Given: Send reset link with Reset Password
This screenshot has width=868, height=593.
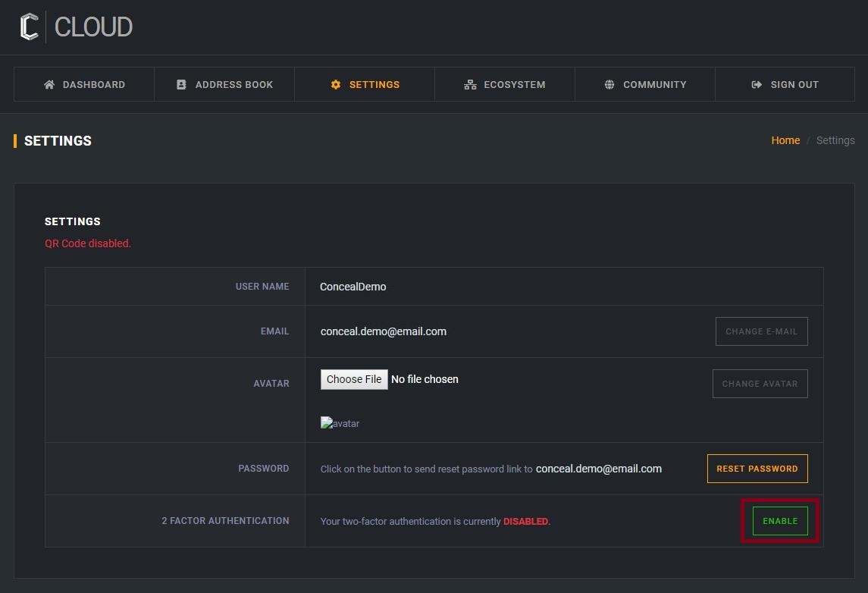Looking at the screenshot, I should (757, 469).
